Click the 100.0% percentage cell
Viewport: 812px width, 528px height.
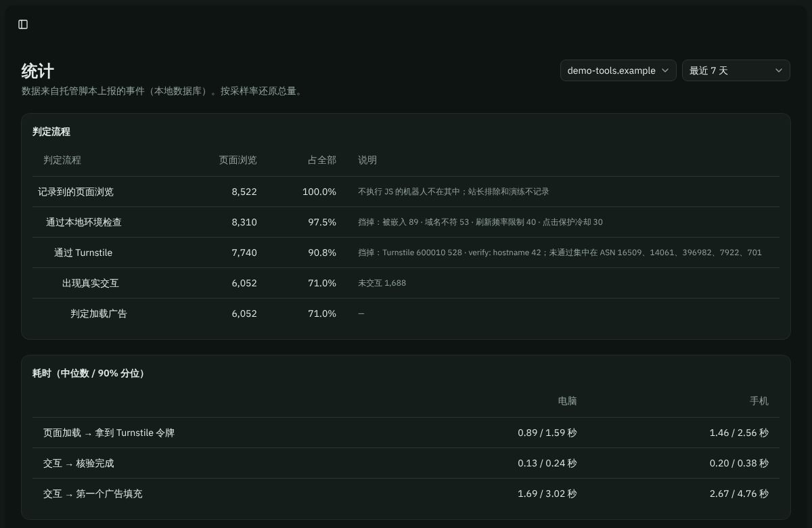(x=319, y=192)
